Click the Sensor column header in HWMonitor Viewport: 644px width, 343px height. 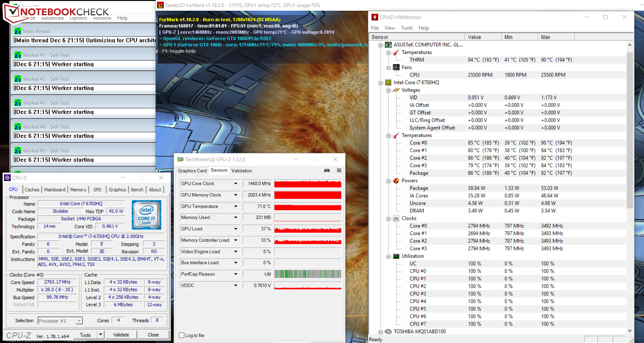pyautogui.click(x=417, y=37)
